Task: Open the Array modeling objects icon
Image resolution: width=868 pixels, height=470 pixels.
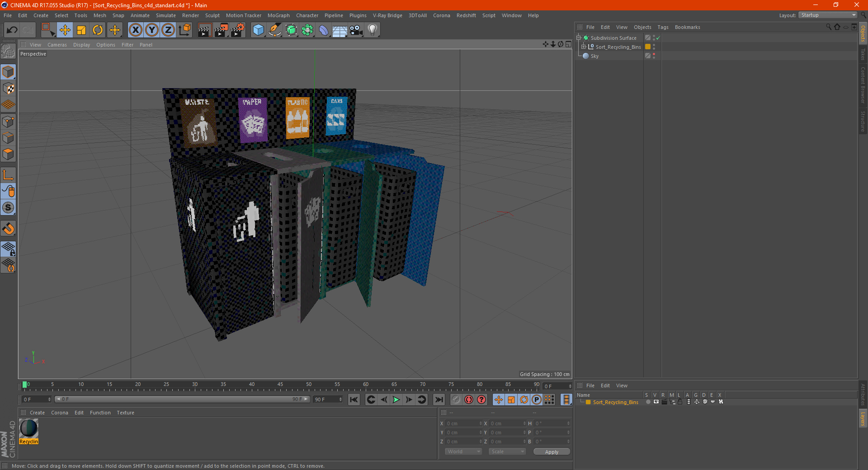Action: click(307, 30)
